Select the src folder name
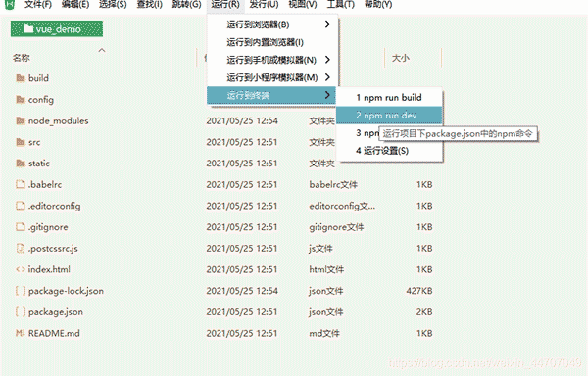The height and width of the screenshot is (376, 588). point(34,142)
